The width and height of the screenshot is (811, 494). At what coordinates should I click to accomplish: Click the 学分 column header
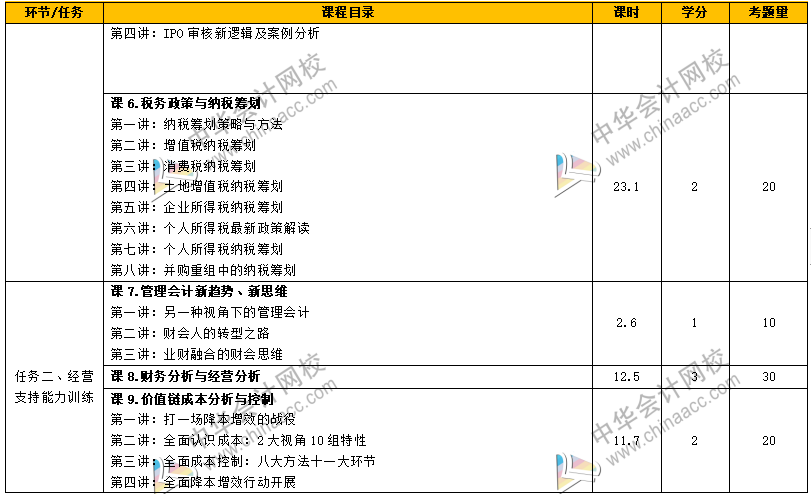(x=695, y=12)
